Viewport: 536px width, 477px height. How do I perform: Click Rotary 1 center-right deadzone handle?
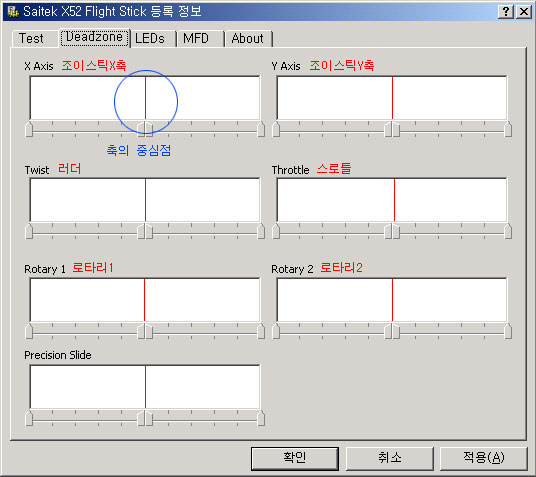(149, 331)
